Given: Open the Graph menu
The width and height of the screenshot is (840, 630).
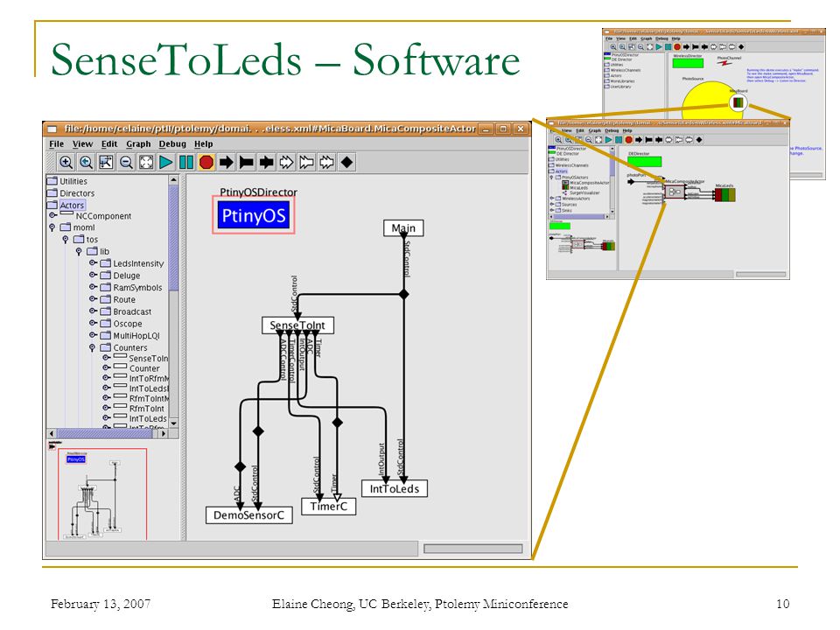Looking at the screenshot, I should [138, 144].
